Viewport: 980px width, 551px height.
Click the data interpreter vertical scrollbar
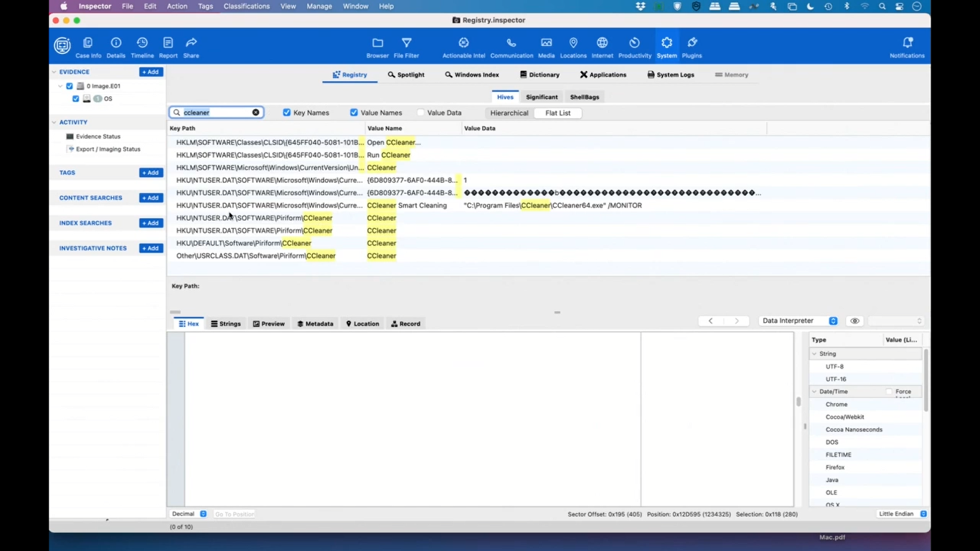(925, 380)
